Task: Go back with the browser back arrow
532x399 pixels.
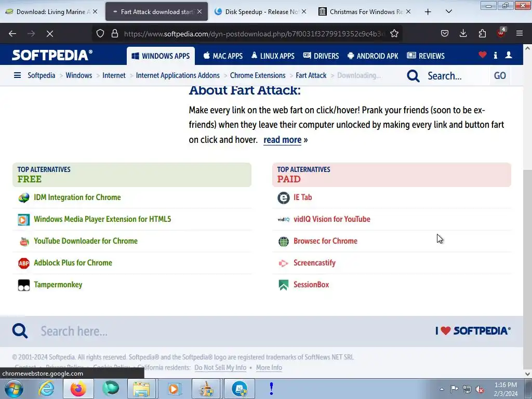Action: point(12,34)
